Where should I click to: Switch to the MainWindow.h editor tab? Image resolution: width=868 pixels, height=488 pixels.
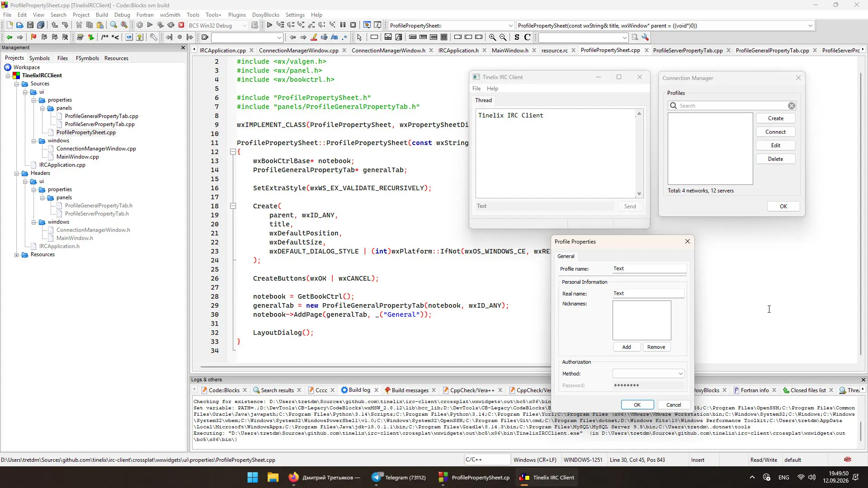tap(509, 50)
